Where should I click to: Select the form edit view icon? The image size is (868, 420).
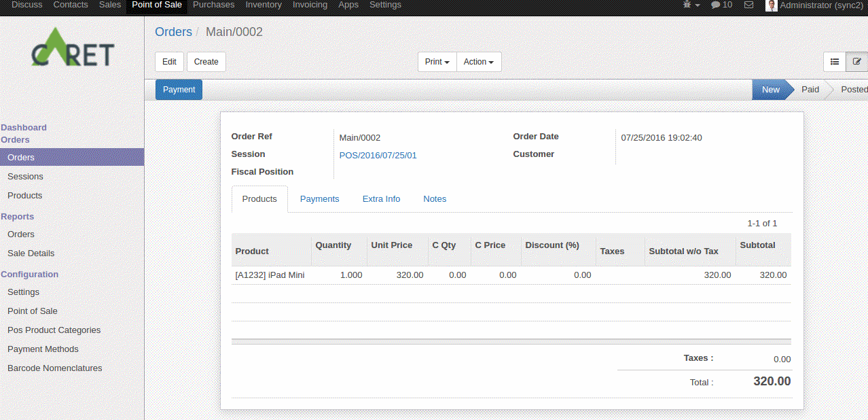(x=856, y=61)
